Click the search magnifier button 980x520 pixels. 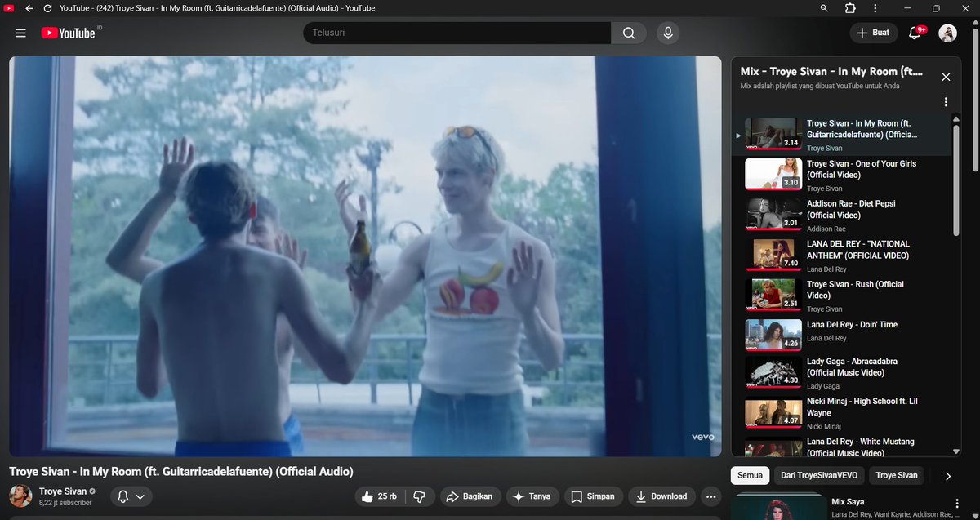(x=629, y=33)
